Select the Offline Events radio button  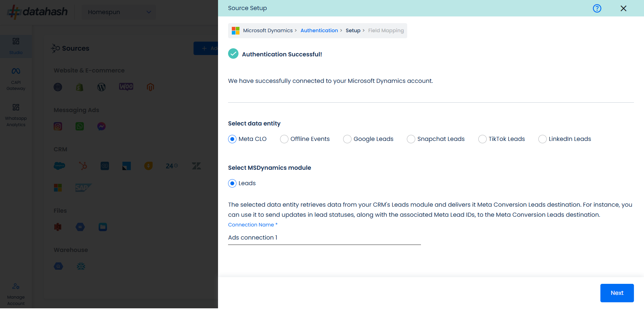284,139
